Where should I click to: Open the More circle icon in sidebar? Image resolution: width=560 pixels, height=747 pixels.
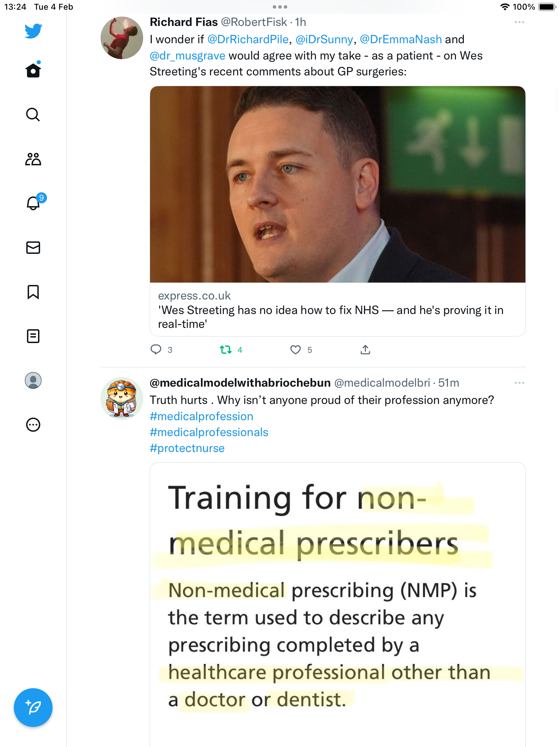(x=33, y=425)
